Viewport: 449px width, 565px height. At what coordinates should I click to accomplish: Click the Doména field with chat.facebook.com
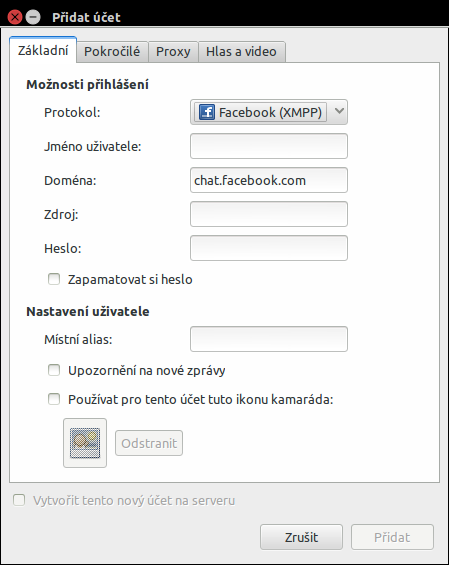click(x=269, y=180)
